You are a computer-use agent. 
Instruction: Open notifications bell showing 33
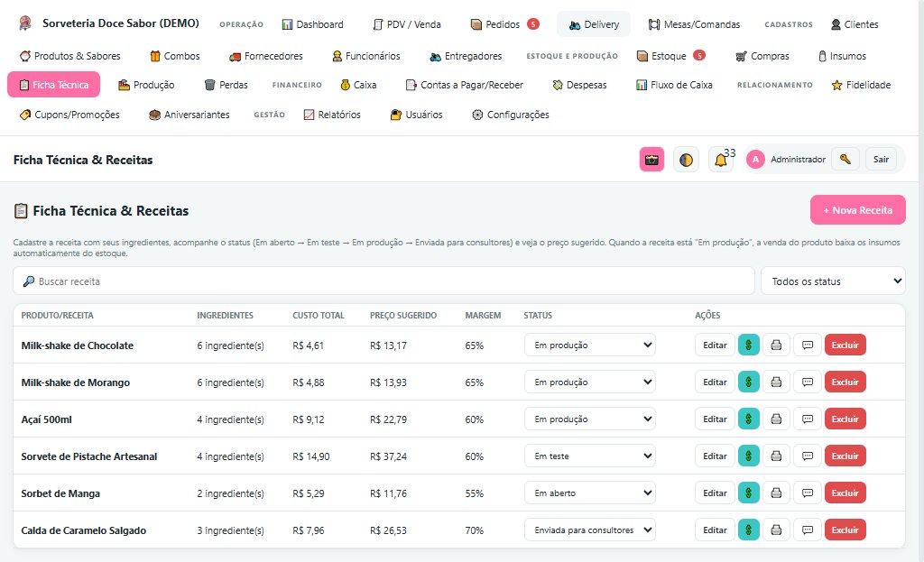(x=721, y=160)
